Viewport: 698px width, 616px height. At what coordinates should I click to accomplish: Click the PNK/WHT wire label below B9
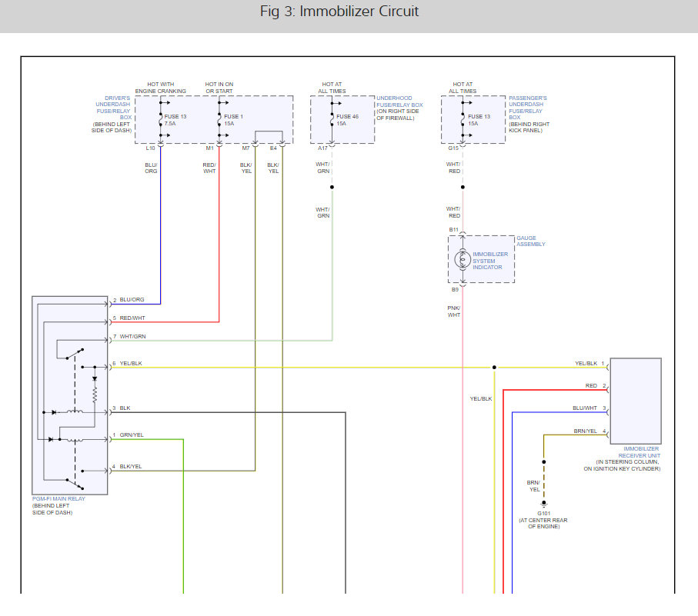pyautogui.click(x=455, y=311)
